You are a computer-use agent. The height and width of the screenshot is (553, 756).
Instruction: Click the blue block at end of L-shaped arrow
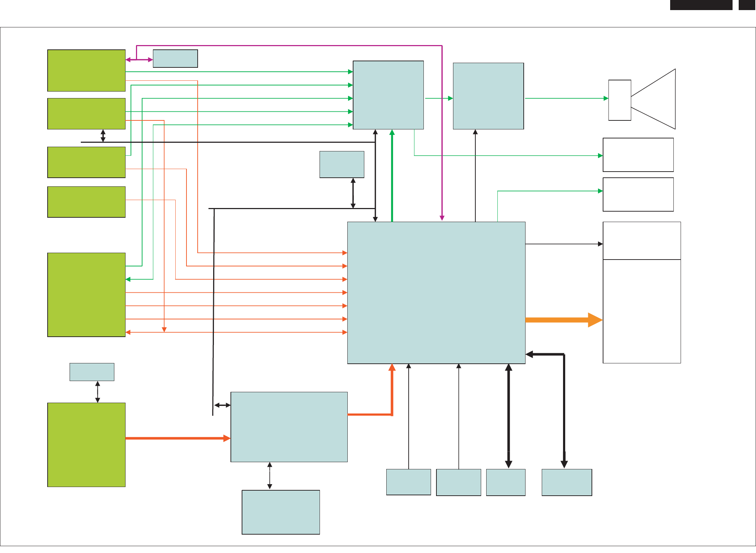pyautogui.click(x=567, y=482)
